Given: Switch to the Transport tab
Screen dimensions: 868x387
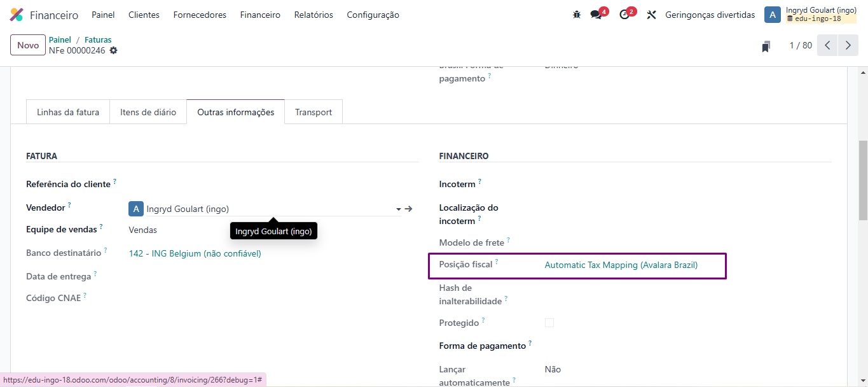Looking at the screenshot, I should (x=313, y=112).
